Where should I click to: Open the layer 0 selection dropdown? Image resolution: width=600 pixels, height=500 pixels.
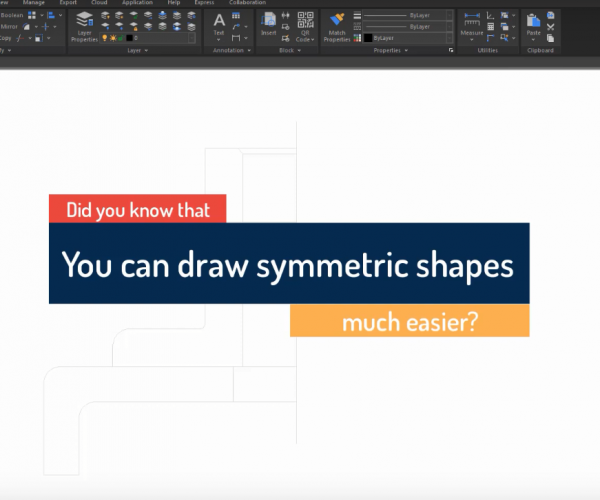tap(192, 38)
